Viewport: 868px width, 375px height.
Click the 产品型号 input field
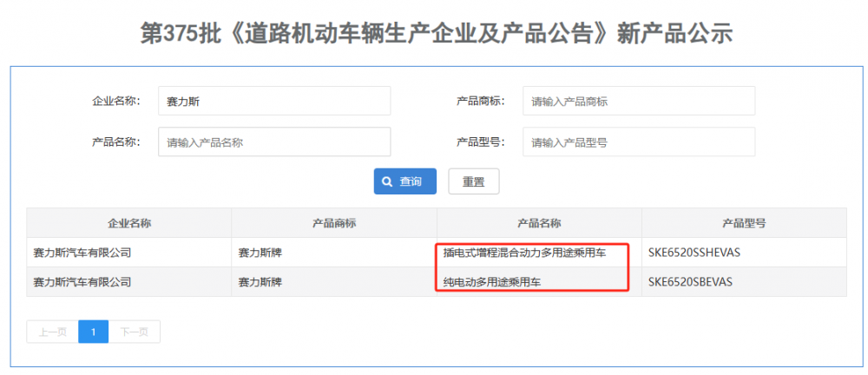638,141
